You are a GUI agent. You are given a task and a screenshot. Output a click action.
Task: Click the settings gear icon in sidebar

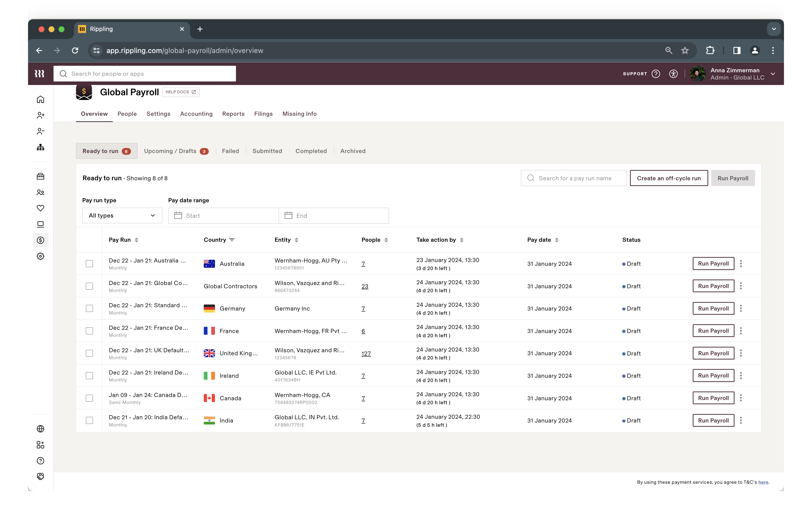pyautogui.click(x=40, y=256)
